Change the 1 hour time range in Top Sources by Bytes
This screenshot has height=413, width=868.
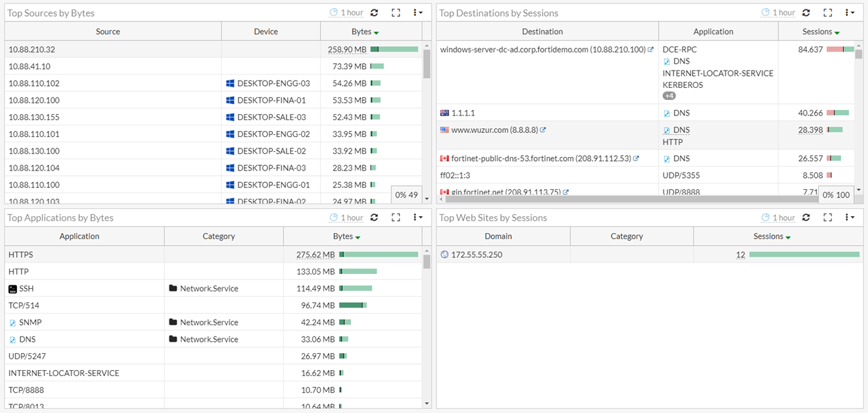pos(346,13)
